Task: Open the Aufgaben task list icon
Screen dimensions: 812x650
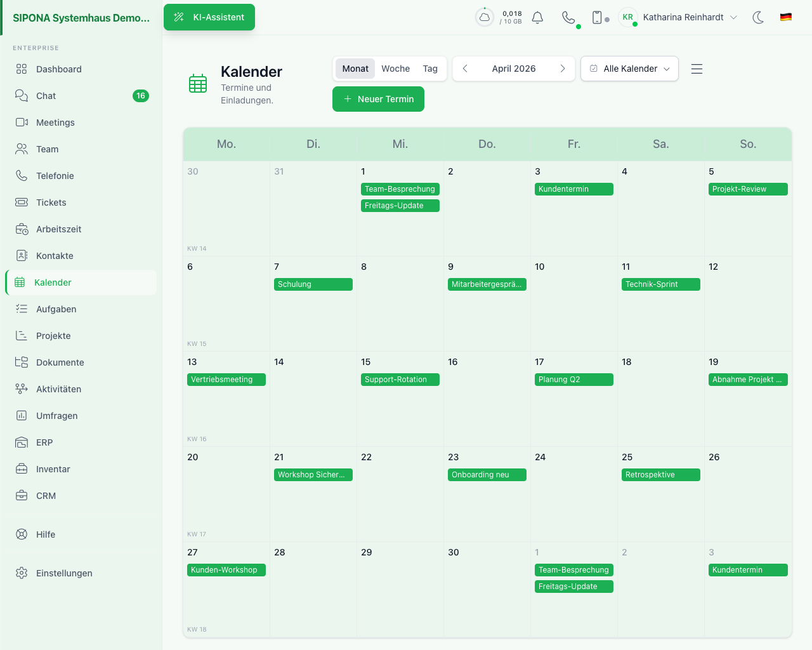Action: click(22, 309)
